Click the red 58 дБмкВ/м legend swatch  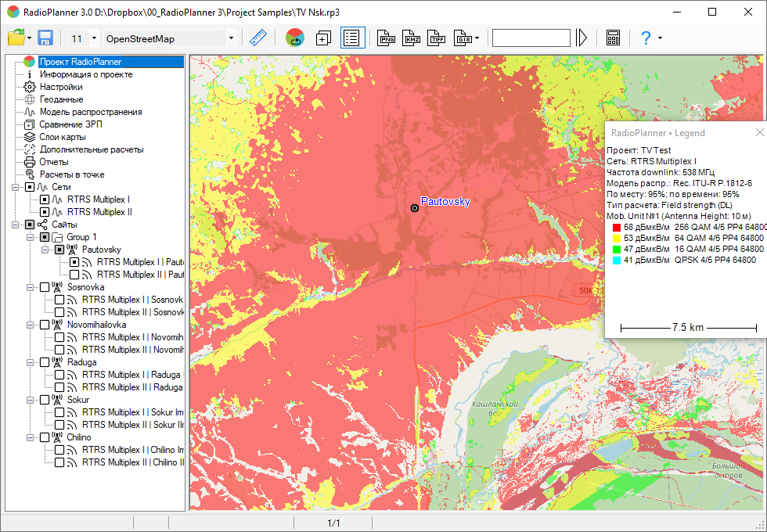(616, 226)
